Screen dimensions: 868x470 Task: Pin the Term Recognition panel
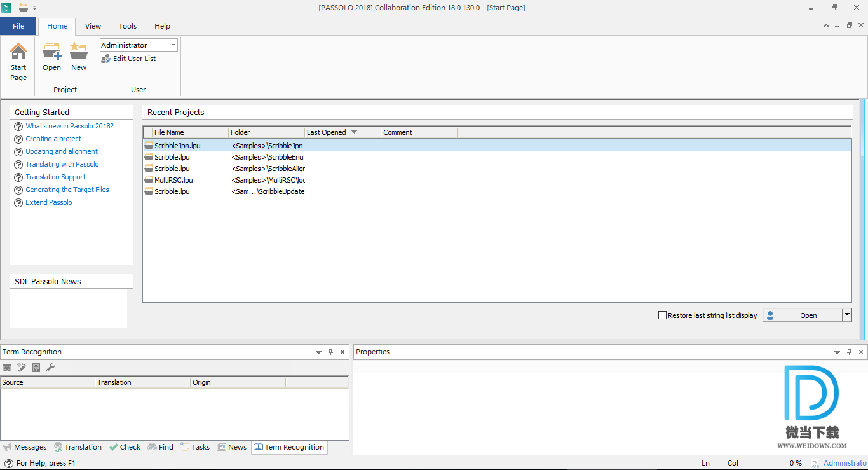pyautogui.click(x=330, y=352)
